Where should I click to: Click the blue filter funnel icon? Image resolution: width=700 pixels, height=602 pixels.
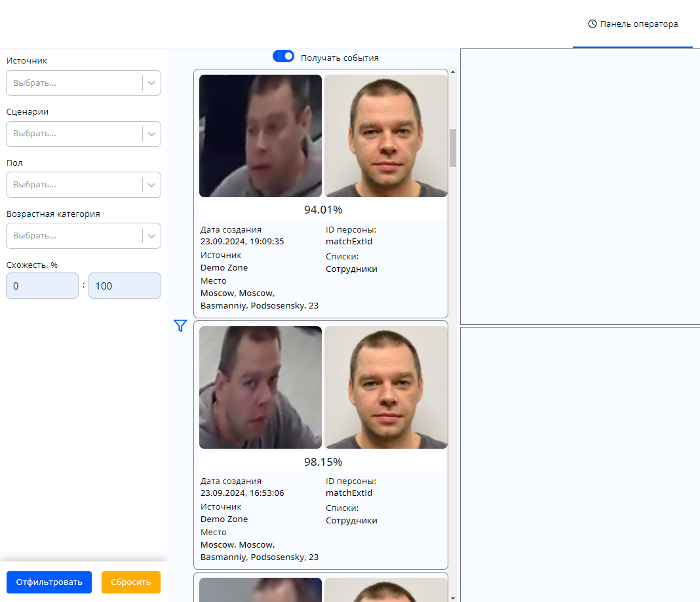point(180,326)
